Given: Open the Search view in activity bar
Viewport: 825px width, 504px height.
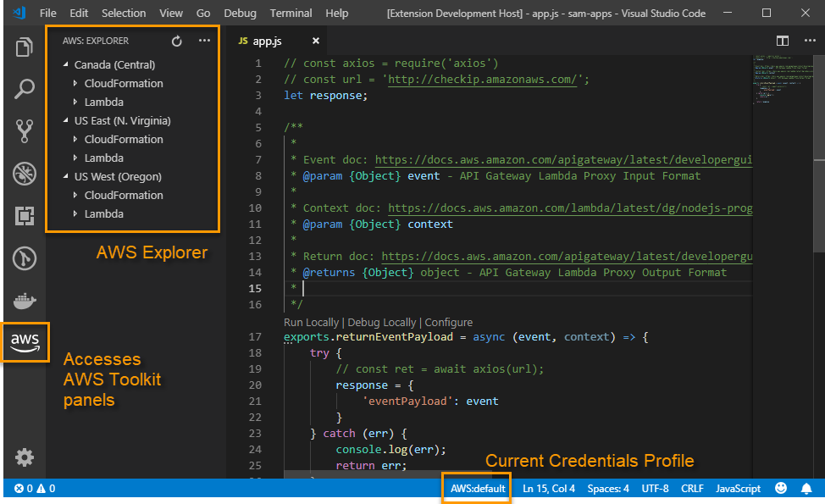Looking at the screenshot, I should tap(24, 89).
